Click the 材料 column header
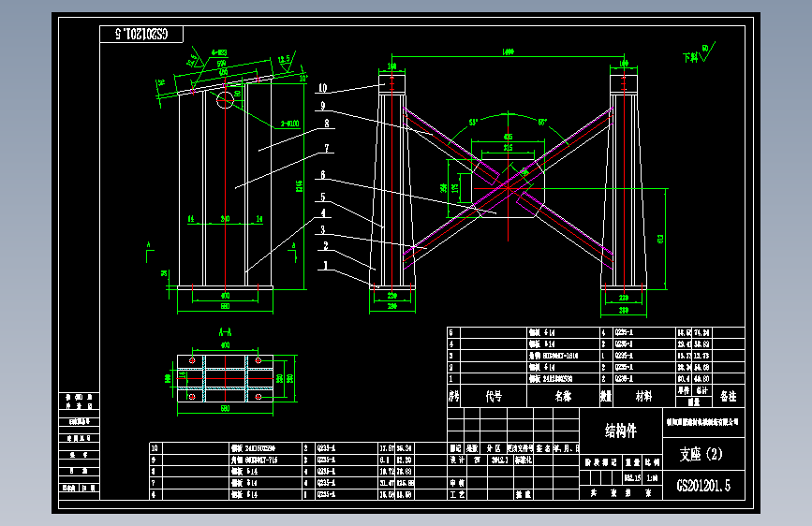 coord(643,396)
